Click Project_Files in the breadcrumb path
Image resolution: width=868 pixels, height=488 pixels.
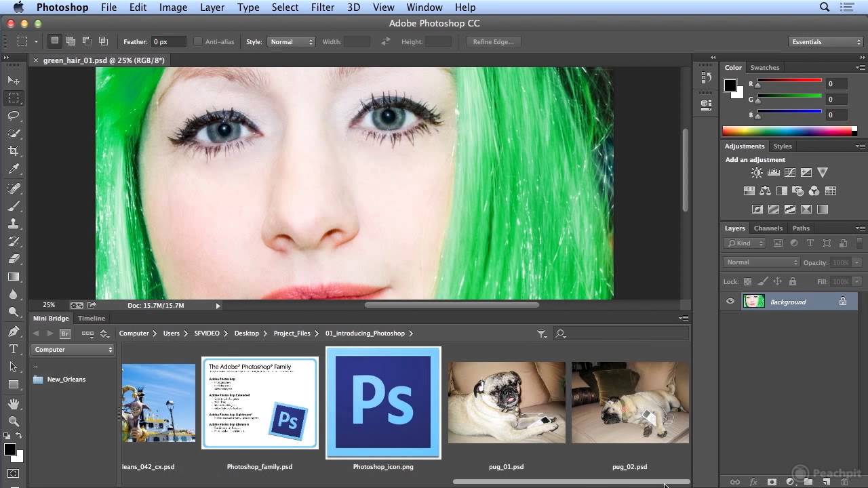pyautogui.click(x=292, y=333)
